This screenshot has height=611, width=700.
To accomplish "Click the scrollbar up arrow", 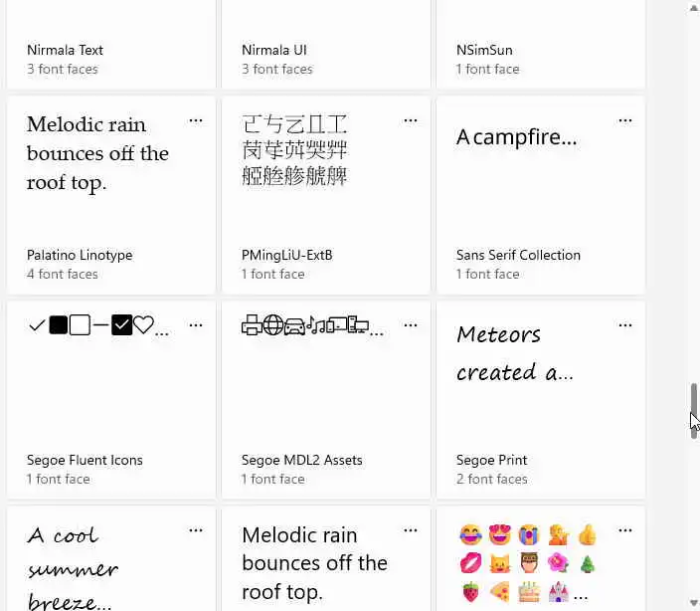I will tap(694, 8).
